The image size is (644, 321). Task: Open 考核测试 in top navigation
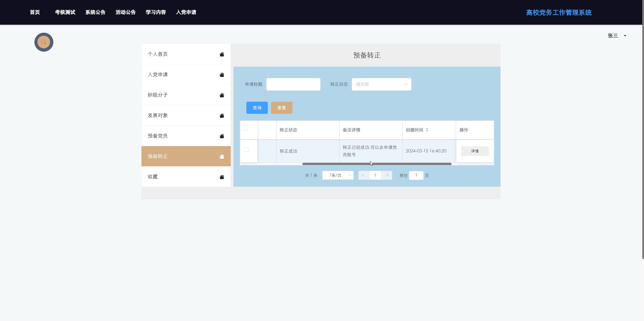pos(65,12)
